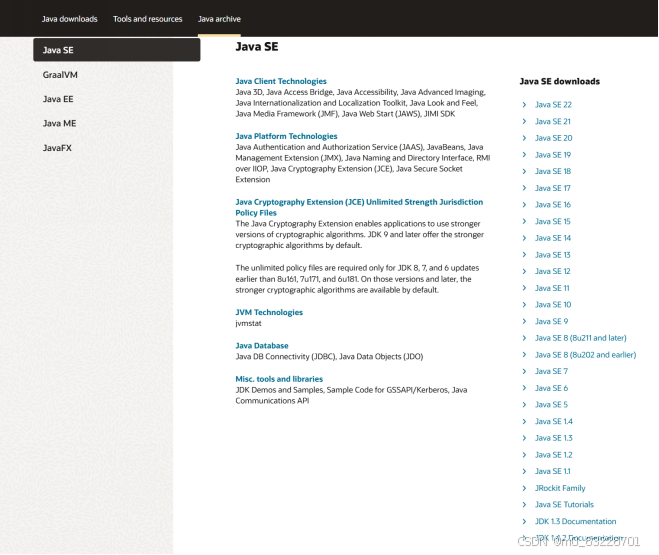This screenshot has width=659, height=555.
Task: Open Java Client Technologies link
Action: tap(281, 81)
